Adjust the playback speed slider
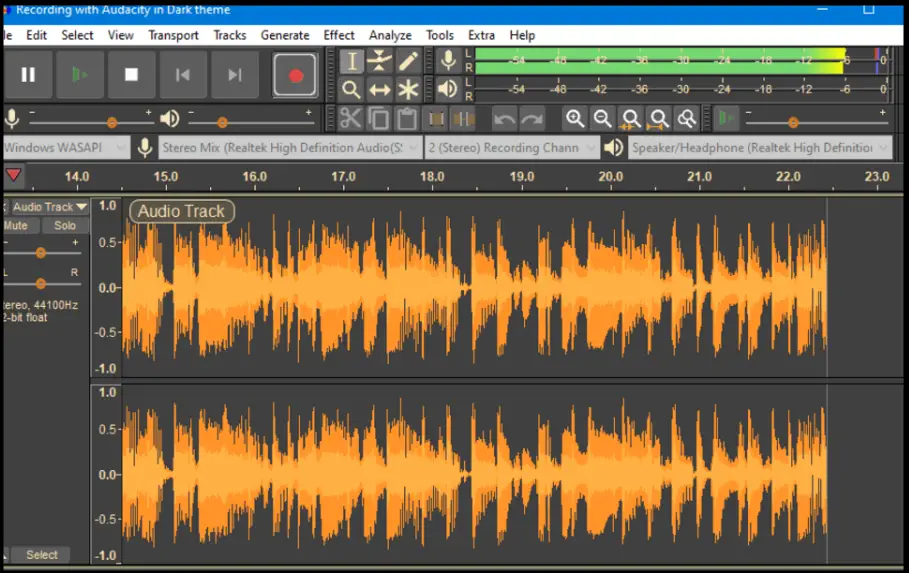The height and width of the screenshot is (573, 909). tap(793, 122)
